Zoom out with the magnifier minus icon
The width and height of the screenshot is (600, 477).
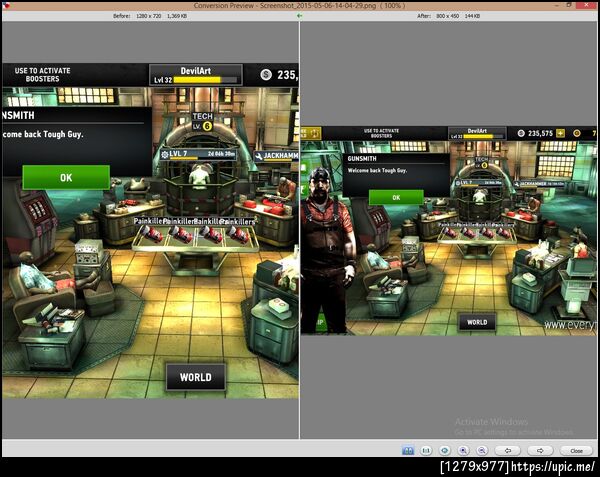[482, 451]
